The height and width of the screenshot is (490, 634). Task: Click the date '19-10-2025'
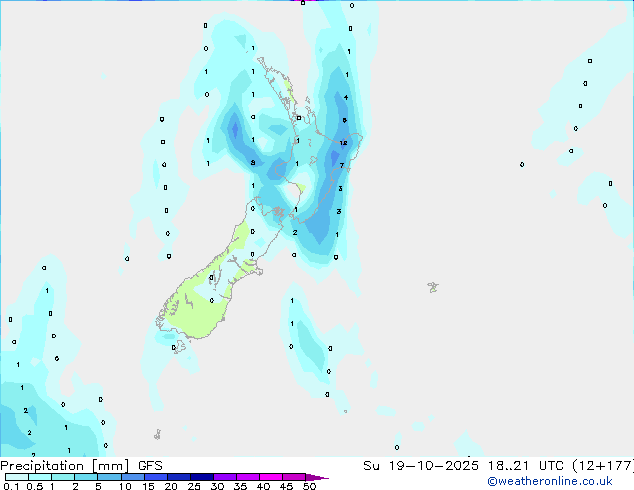click(433, 466)
